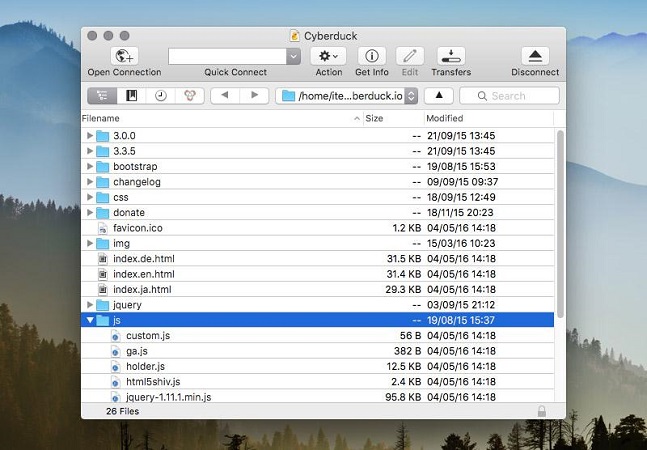
Task: Go to parent folder up arrow
Action: click(439, 95)
